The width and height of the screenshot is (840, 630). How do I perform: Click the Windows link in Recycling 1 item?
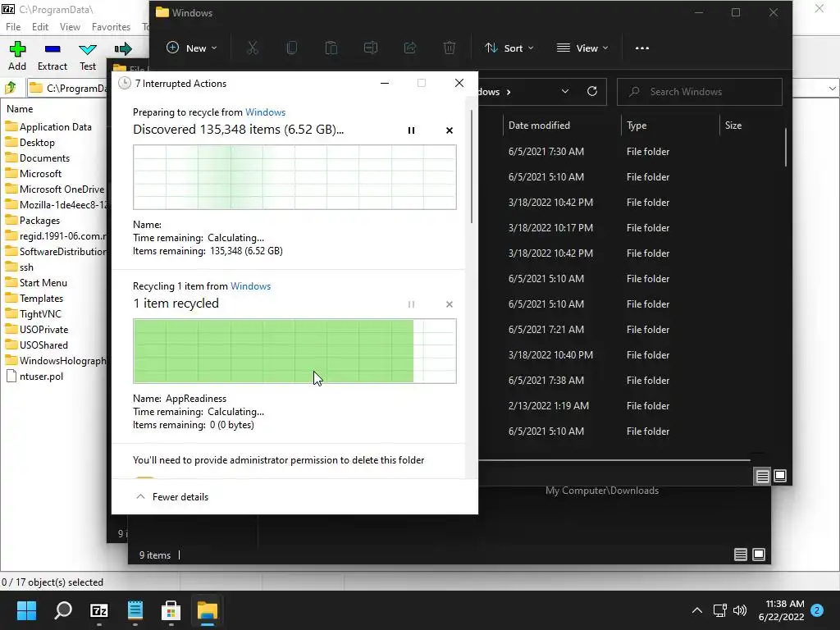(250, 286)
